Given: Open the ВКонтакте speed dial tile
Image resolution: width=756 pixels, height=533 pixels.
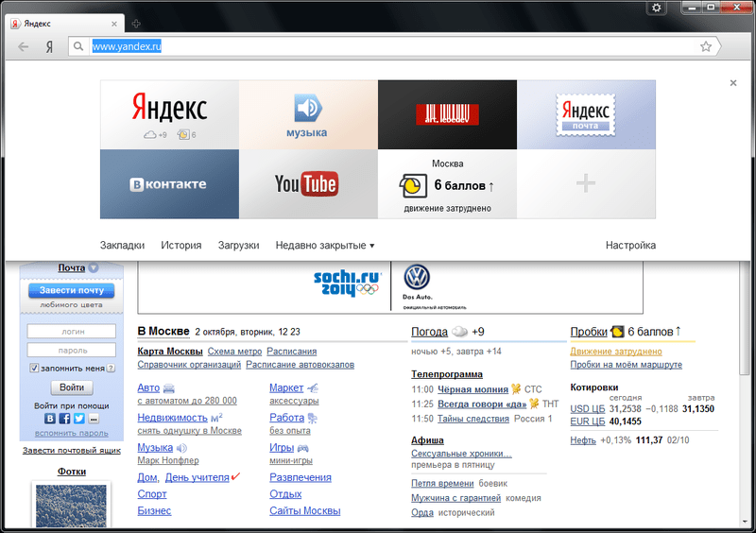Looking at the screenshot, I should [x=170, y=183].
